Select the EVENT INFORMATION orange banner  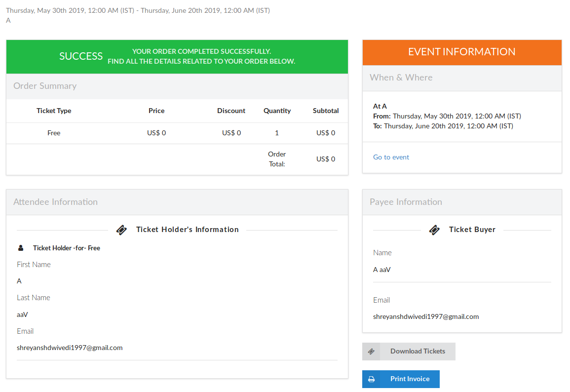[461, 51]
